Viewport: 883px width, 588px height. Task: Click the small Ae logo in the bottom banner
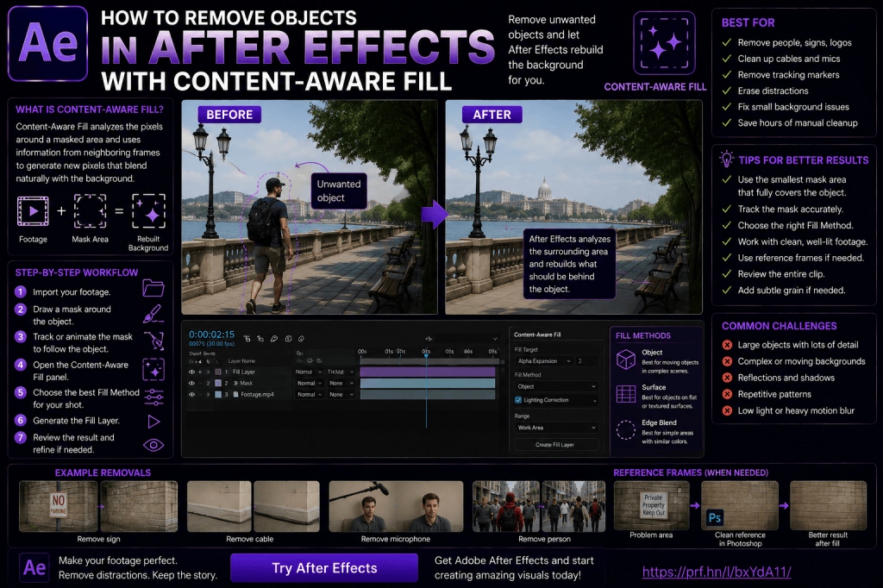[34, 567]
